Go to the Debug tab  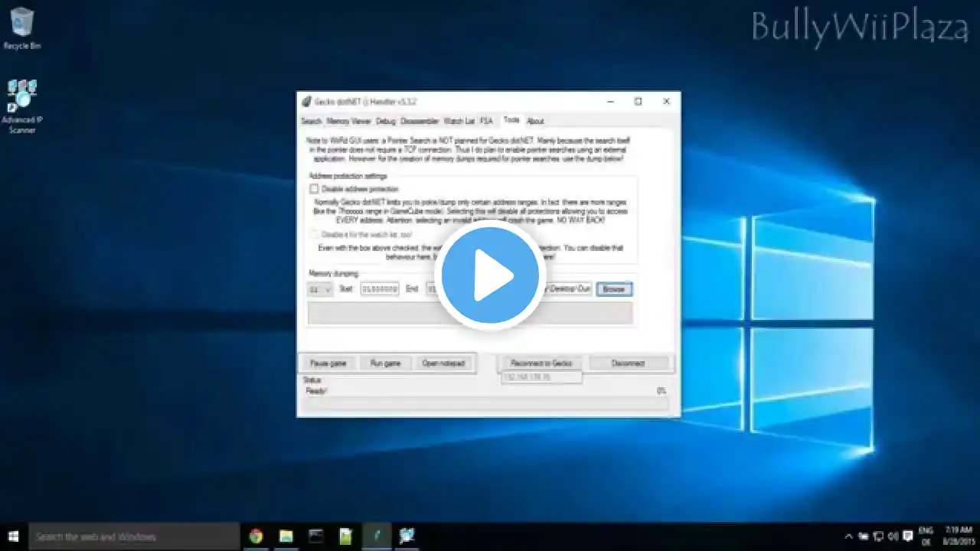coord(386,121)
